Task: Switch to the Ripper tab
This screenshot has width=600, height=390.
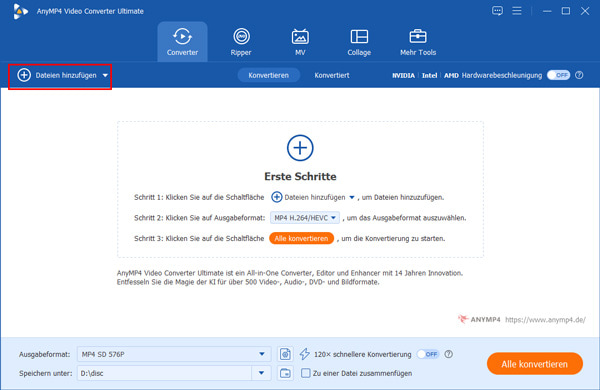Action: pyautogui.click(x=241, y=42)
